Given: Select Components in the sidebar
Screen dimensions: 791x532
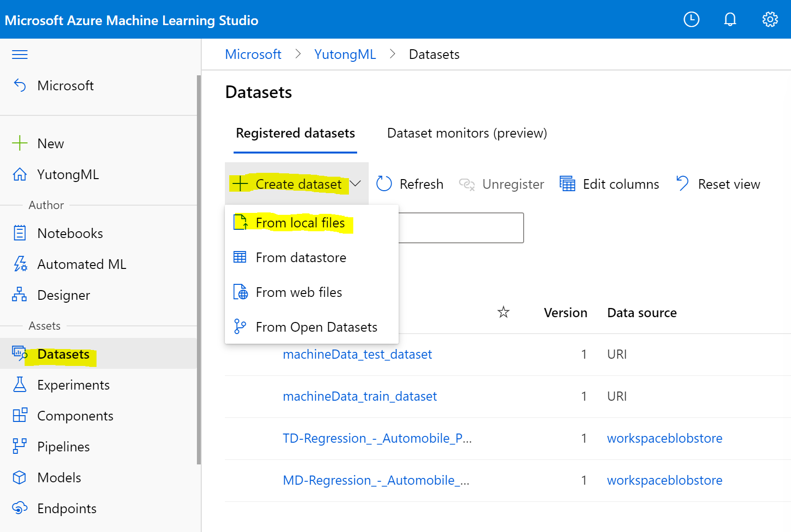Looking at the screenshot, I should click(x=98, y=416).
